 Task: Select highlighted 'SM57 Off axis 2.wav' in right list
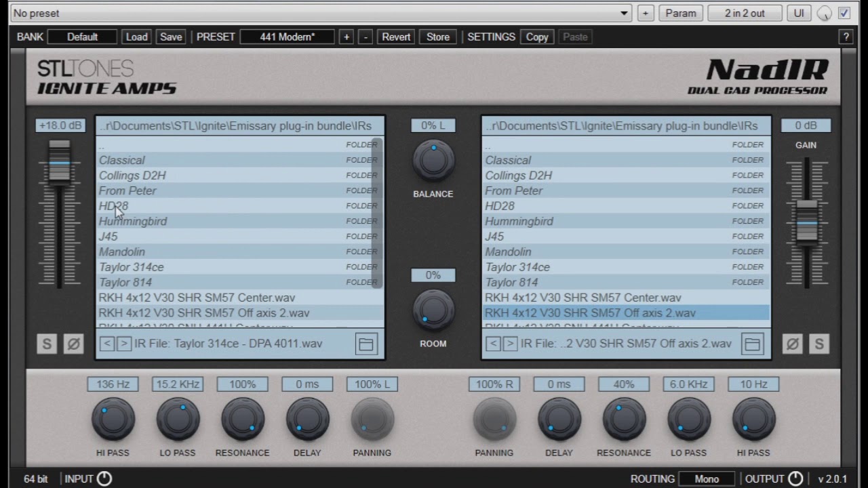[627, 313]
